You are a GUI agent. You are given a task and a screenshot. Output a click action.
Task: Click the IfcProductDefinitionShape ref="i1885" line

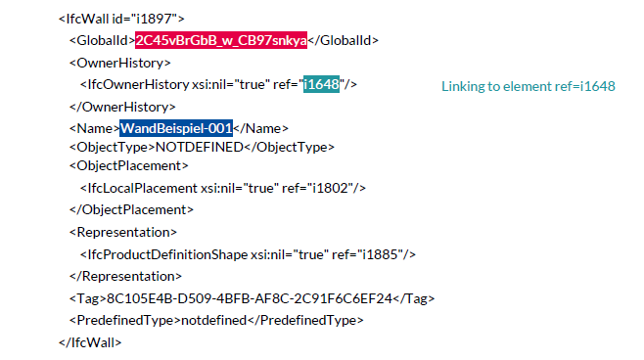(x=248, y=254)
